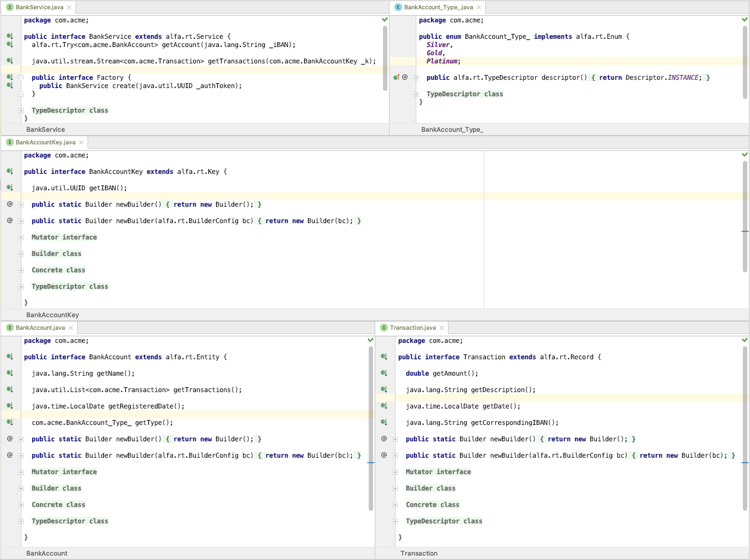Click gutter marker beside getDescription method

point(384,389)
